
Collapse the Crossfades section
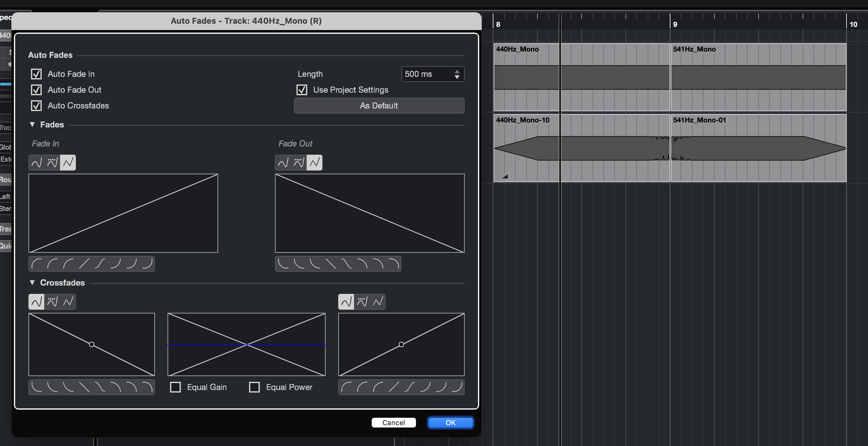32,282
